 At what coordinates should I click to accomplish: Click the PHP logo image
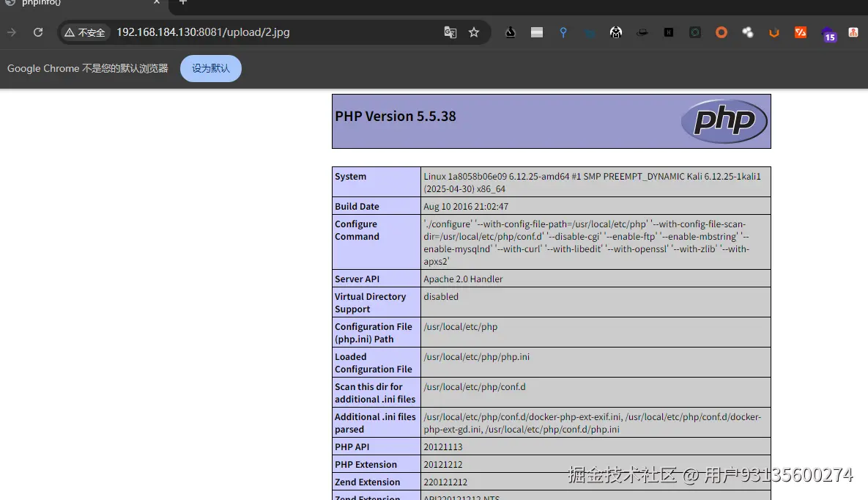[x=724, y=121]
